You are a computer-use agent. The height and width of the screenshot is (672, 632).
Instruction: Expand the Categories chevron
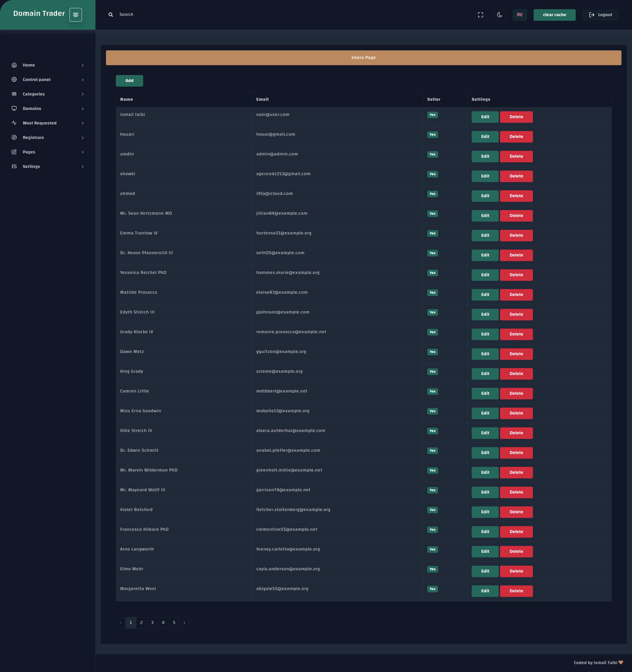click(83, 94)
